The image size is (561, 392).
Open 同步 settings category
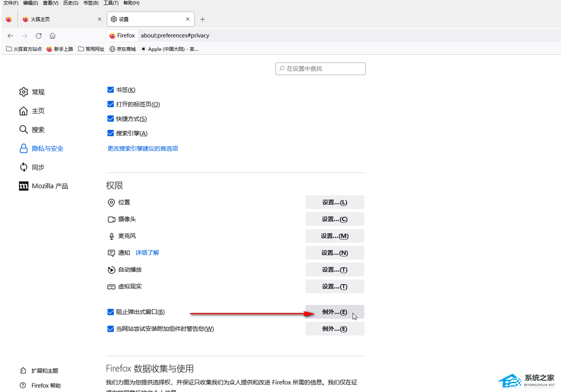32,167
